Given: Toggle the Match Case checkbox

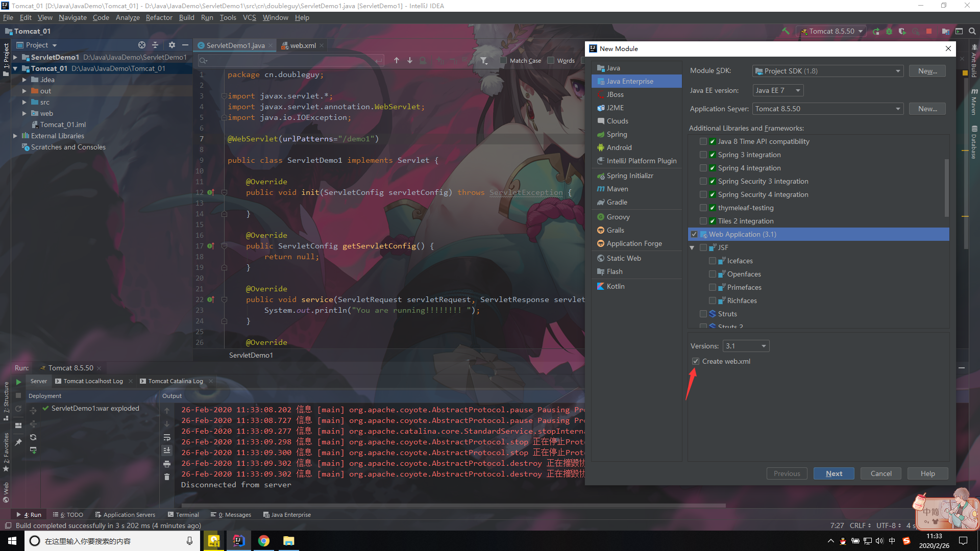Looking at the screenshot, I should 503,61.
